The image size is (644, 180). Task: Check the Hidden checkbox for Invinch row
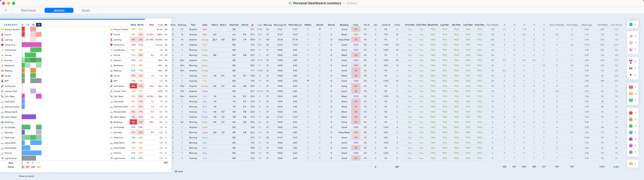click(308, 35)
